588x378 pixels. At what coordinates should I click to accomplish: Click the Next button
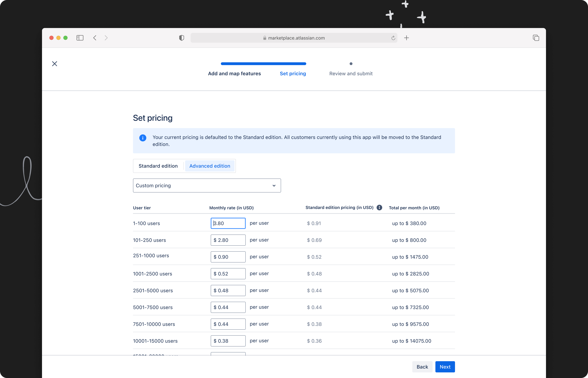(445, 367)
